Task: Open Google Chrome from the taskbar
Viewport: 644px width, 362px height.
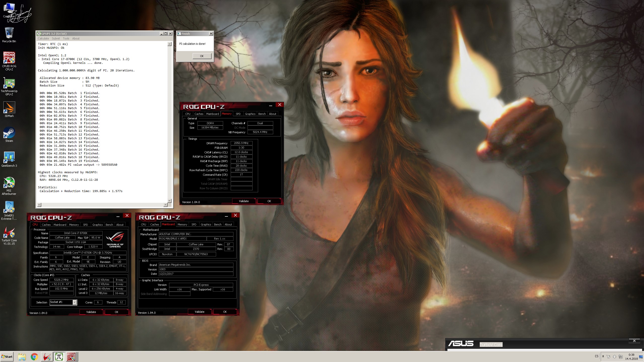Action: click(x=34, y=357)
